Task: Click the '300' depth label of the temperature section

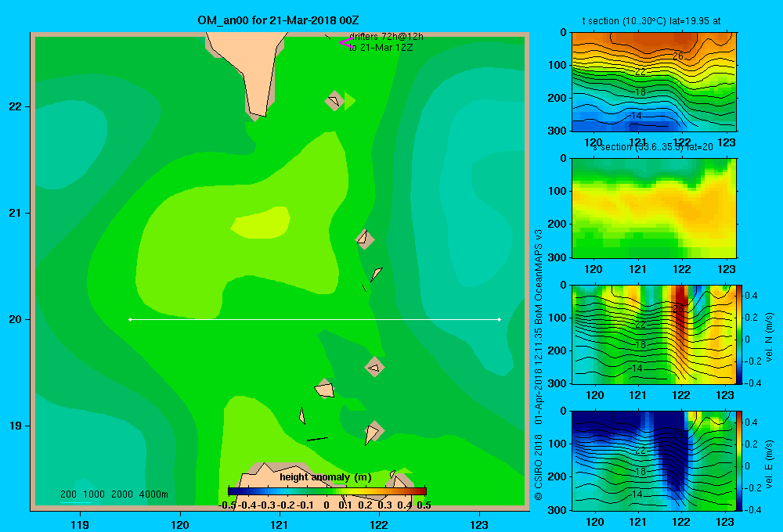Action: (x=557, y=131)
